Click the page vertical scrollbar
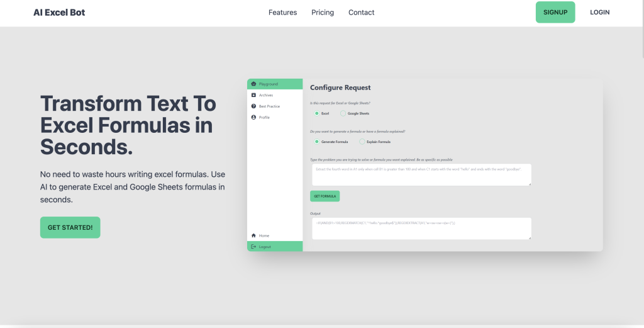644x328 pixels. pos(642,29)
